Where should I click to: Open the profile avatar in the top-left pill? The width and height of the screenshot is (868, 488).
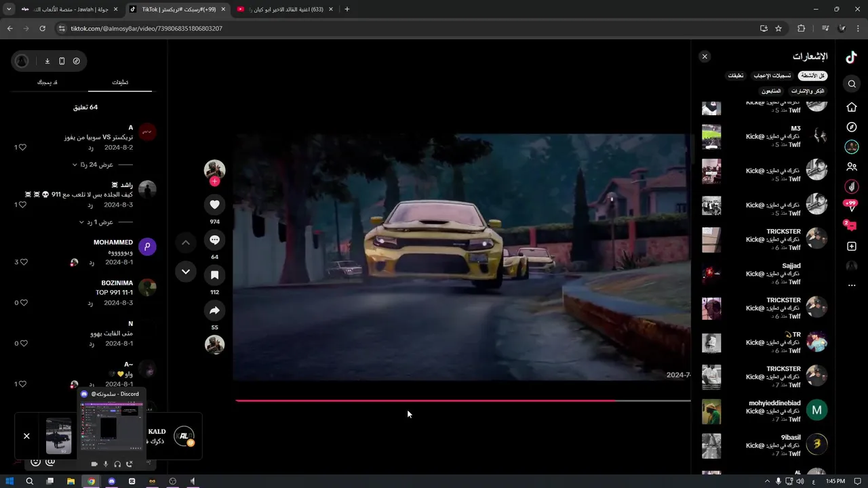click(x=22, y=61)
